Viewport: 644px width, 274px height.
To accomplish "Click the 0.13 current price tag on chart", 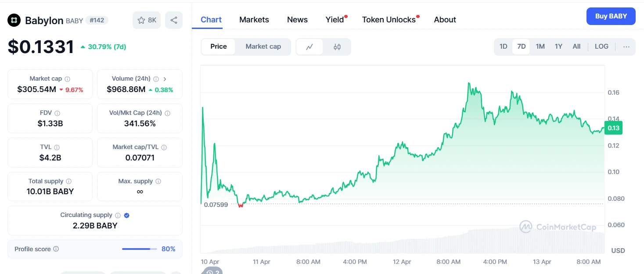I will pos(613,128).
